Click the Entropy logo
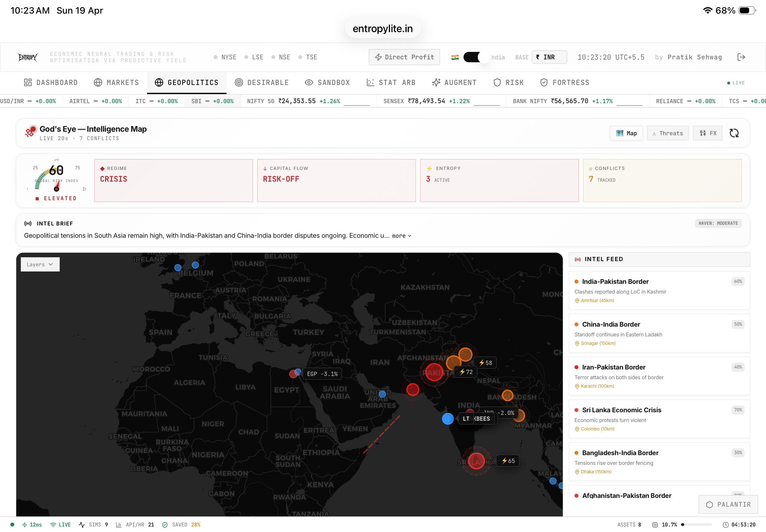Screen dimensions: 766x532 pos(28,57)
